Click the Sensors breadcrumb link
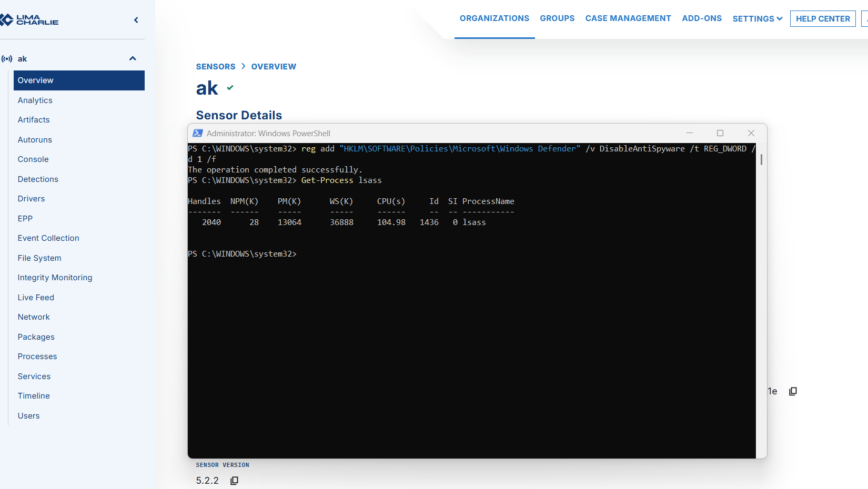The width and height of the screenshot is (868, 489). click(x=216, y=67)
